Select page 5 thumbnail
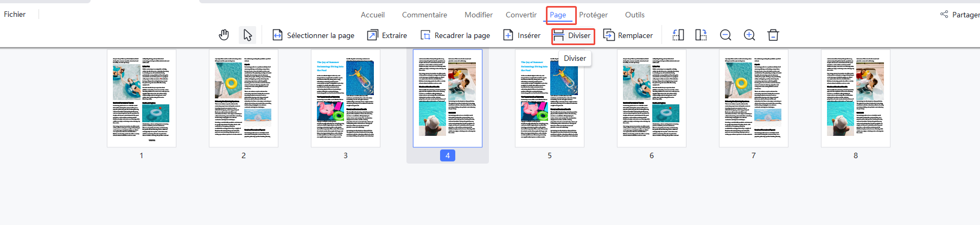 point(550,98)
